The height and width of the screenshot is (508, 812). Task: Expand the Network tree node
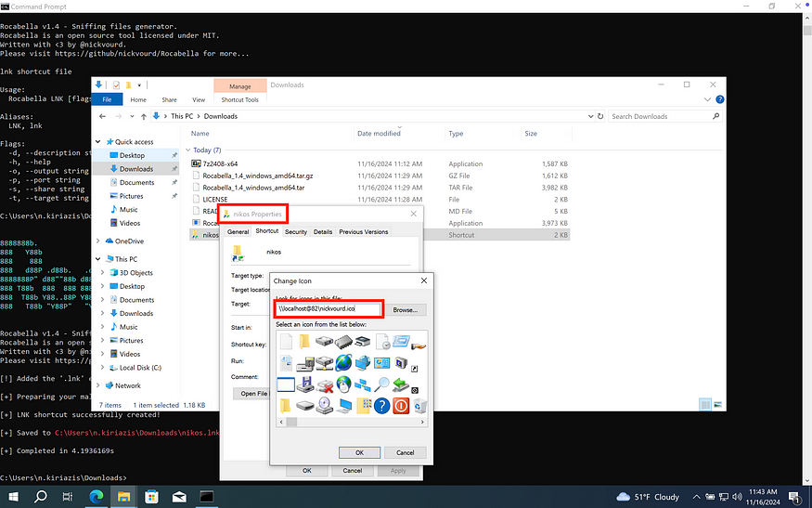[97, 385]
